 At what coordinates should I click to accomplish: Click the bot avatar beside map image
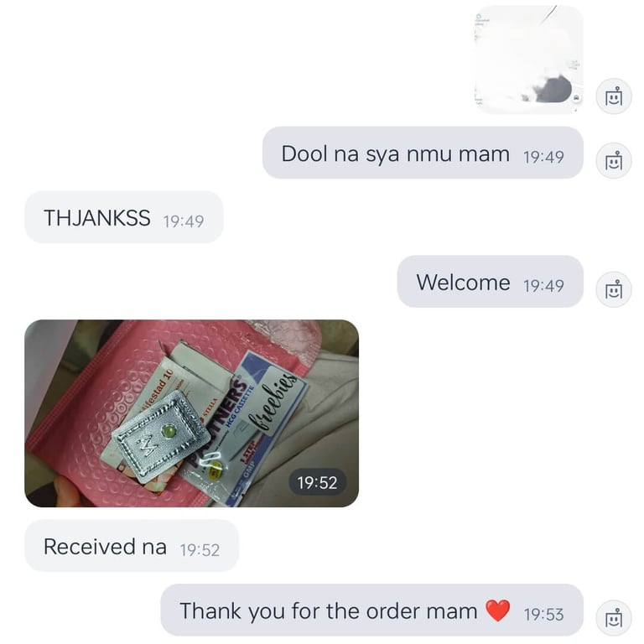click(x=614, y=96)
